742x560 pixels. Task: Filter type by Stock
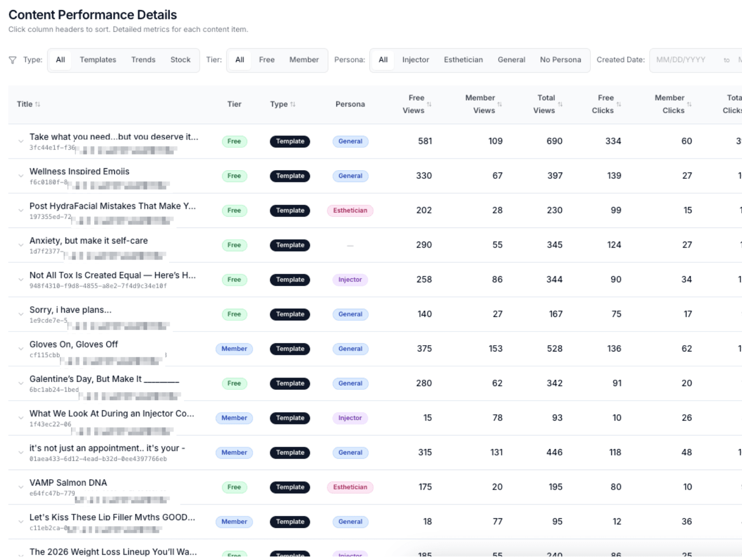pos(180,60)
